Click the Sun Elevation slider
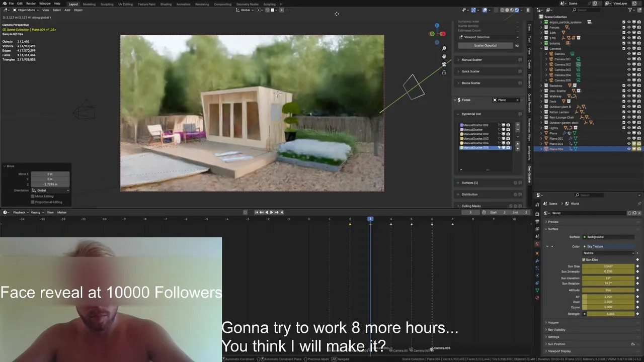 click(608, 278)
